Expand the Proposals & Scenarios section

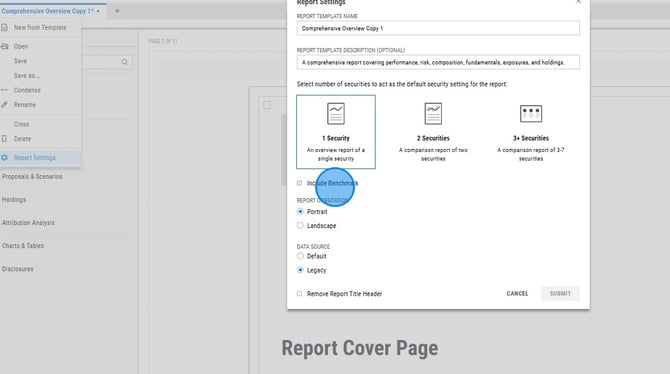click(32, 177)
